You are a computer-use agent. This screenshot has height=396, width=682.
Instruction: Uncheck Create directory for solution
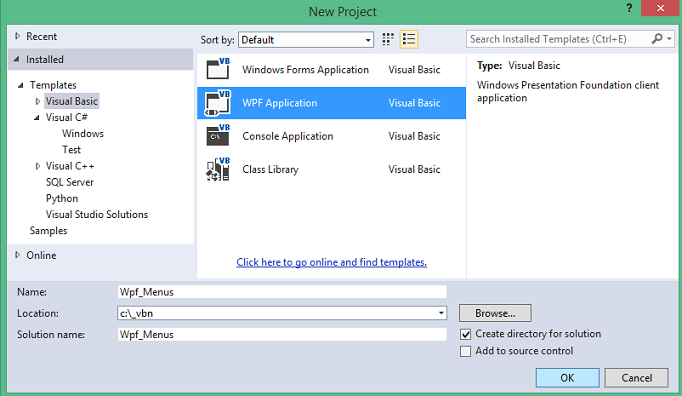point(465,334)
